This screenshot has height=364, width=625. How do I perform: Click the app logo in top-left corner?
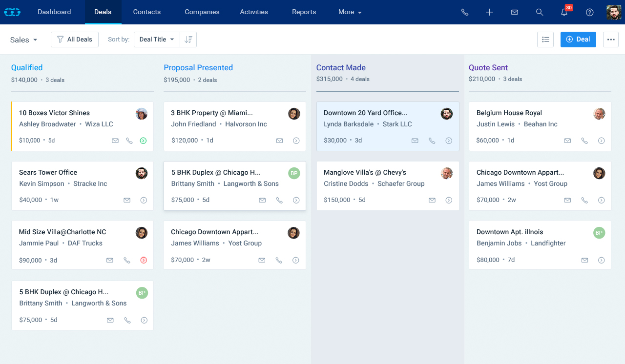(12, 12)
